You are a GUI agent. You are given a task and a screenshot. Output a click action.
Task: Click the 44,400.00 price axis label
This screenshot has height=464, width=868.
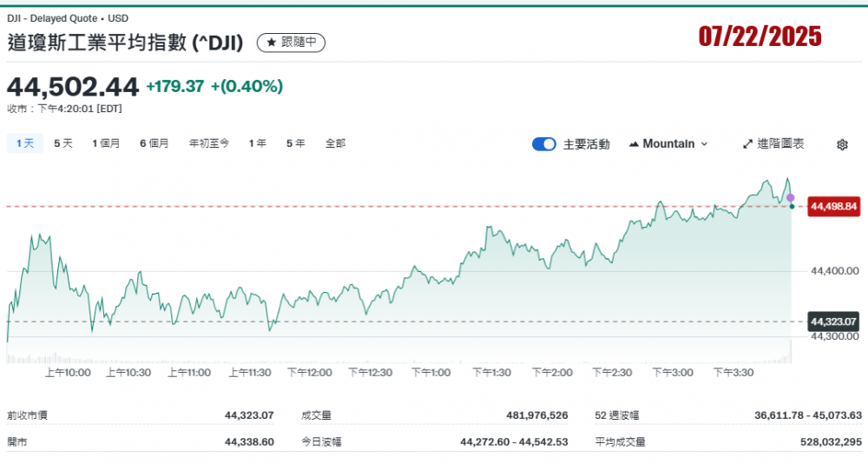(x=834, y=271)
